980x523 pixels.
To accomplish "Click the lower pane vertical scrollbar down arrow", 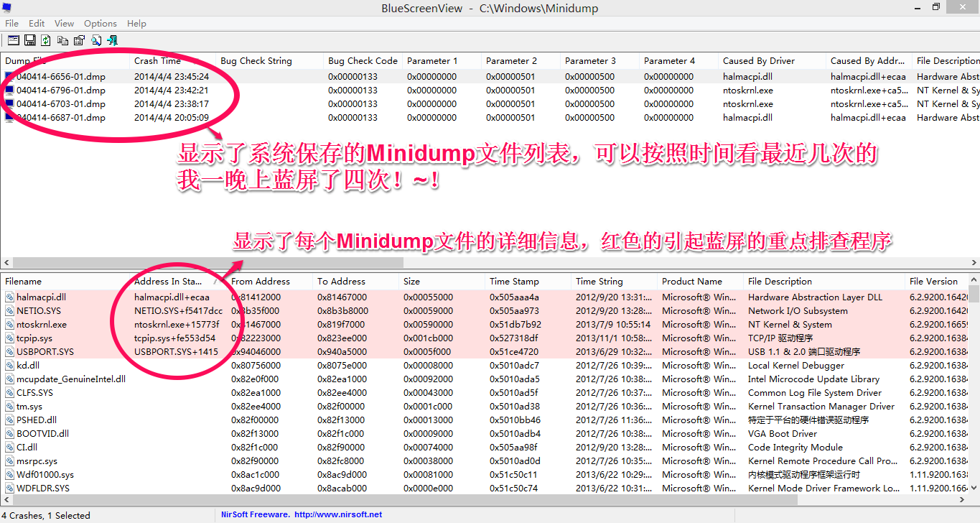I will (974, 489).
